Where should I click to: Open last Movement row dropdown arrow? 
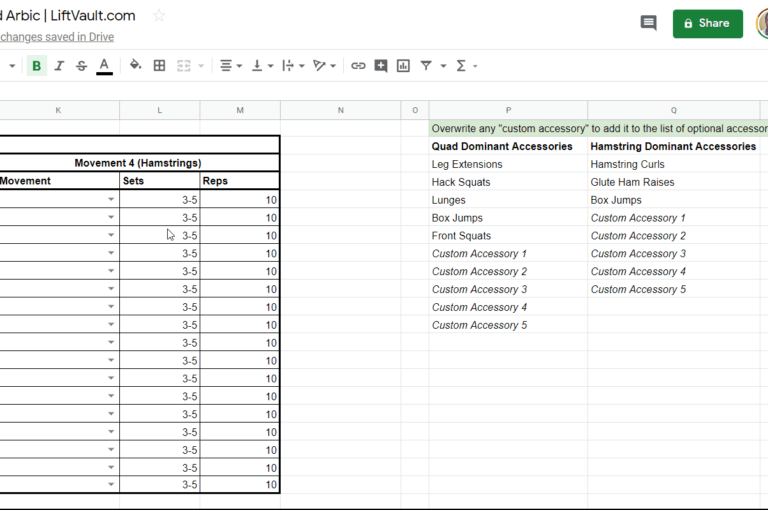click(x=111, y=484)
